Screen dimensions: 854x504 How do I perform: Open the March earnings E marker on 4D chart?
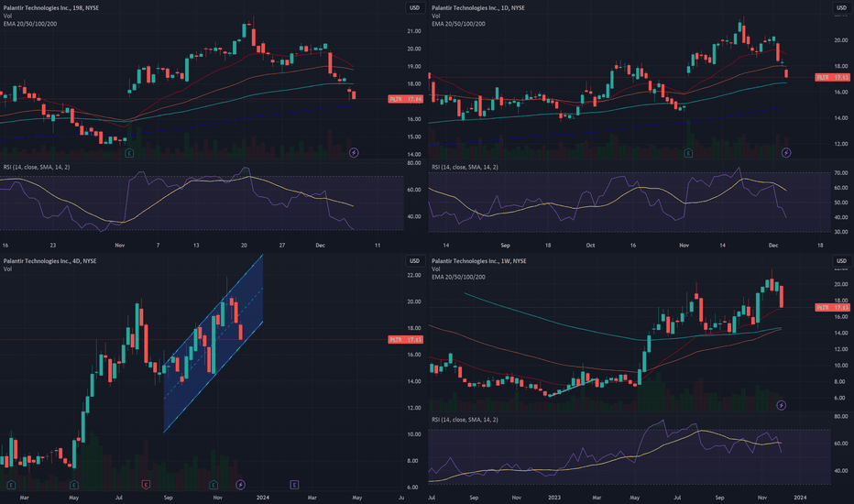[x=11, y=485]
